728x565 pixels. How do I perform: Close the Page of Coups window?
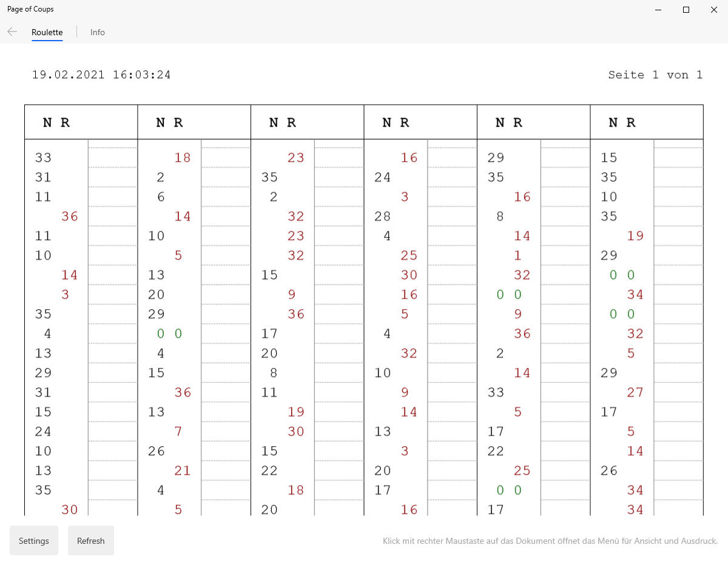click(x=713, y=9)
